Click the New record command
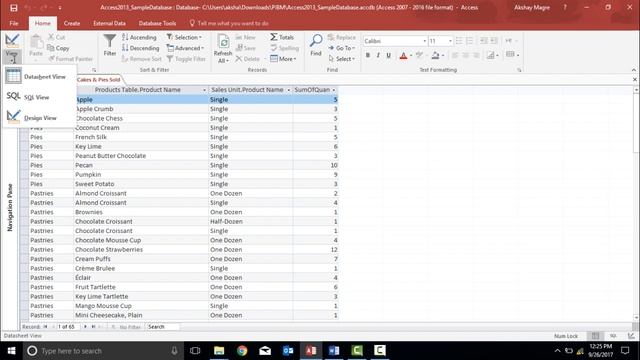Screen dimensions: 640x360 [x=245, y=37]
